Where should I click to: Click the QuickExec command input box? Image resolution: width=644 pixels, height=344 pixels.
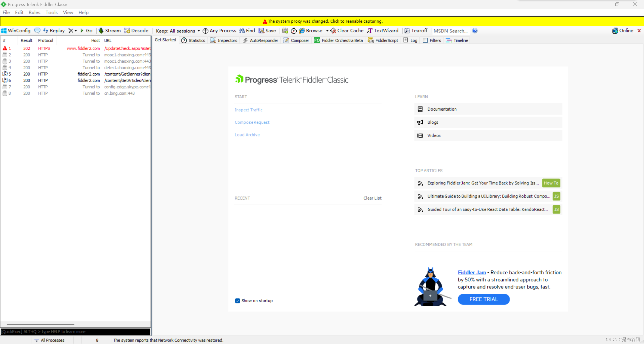(x=75, y=331)
